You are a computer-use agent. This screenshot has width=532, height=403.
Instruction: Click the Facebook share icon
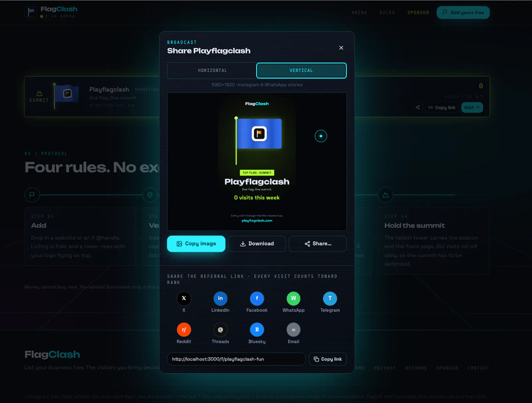(257, 298)
